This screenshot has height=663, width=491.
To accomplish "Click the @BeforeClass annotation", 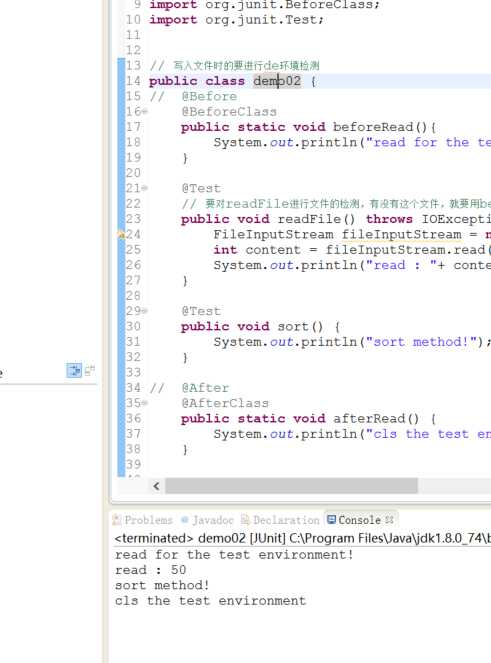I will 229,112.
